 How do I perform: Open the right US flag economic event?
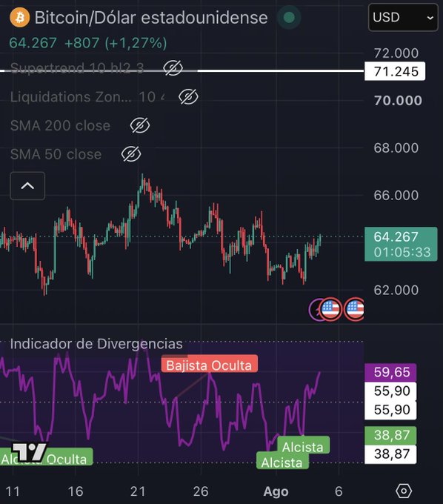tap(354, 309)
